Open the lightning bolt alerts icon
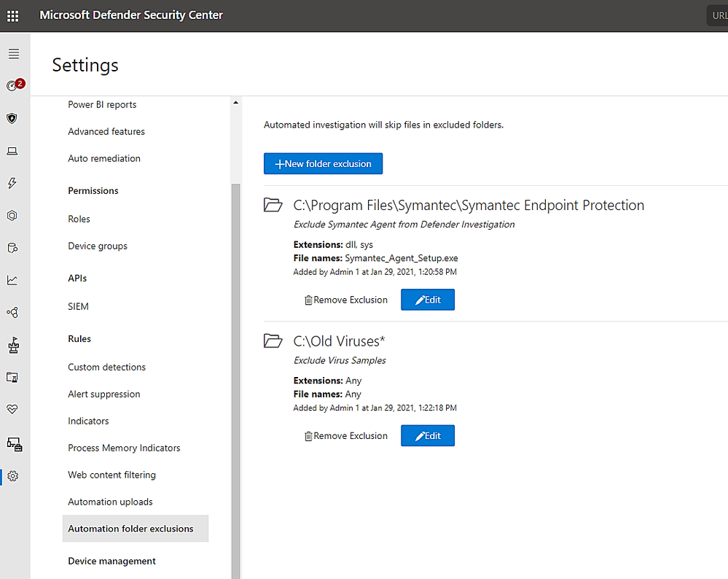Image resolution: width=728 pixels, height=579 pixels. pos(12,183)
